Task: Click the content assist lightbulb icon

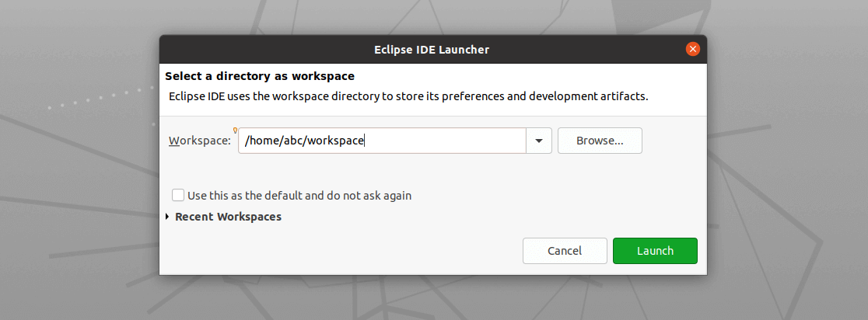Action: pyautogui.click(x=235, y=130)
